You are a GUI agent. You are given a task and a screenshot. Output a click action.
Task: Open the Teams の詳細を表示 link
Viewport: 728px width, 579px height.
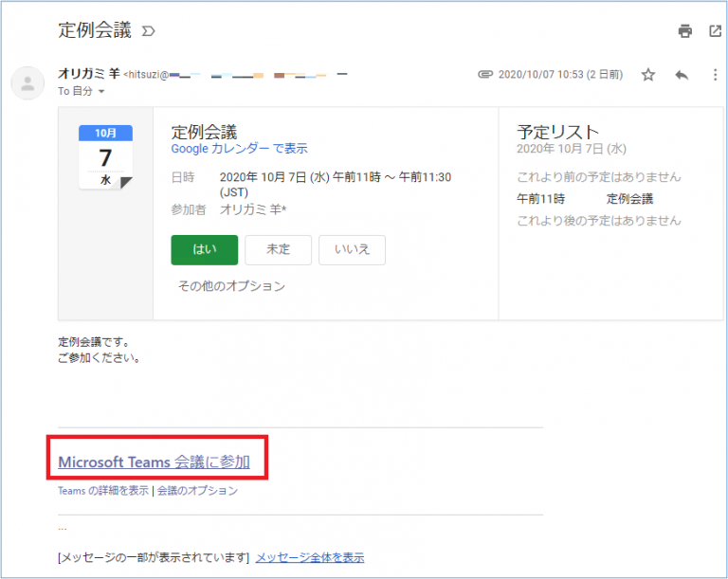(x=103, y=491)
